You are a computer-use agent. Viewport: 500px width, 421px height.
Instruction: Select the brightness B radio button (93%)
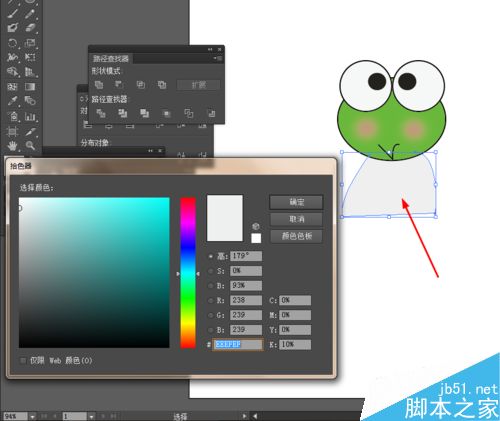(x=211, y=286)
